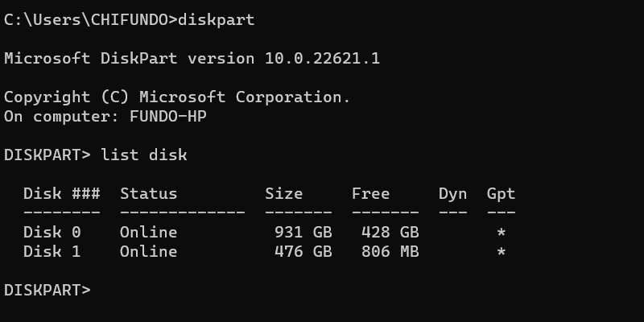Click the "Disk ###" column header

(x=61, y=193)
